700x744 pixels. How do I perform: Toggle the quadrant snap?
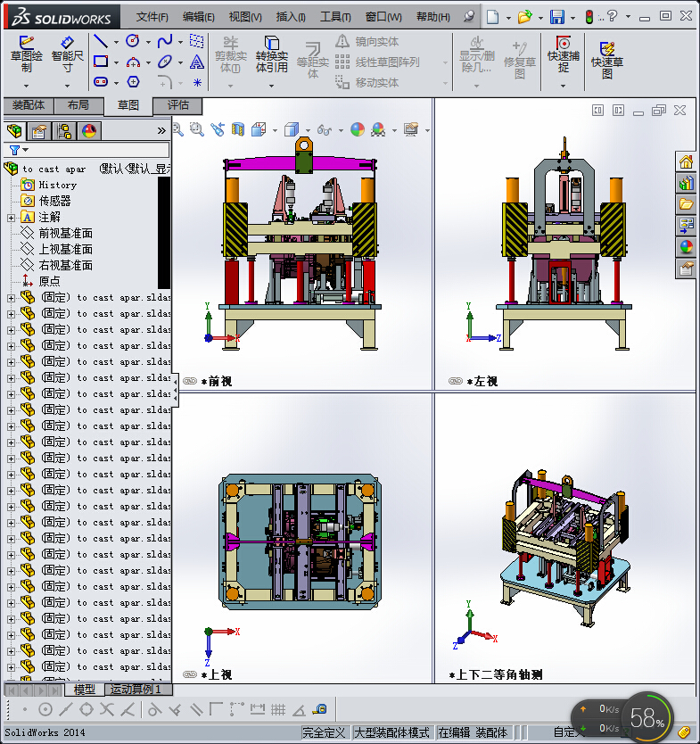86,709
